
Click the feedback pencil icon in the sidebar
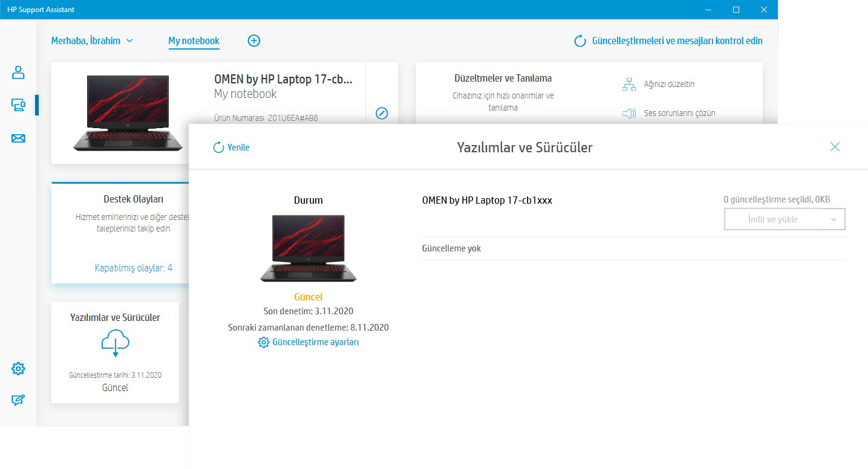click(18, 400)
